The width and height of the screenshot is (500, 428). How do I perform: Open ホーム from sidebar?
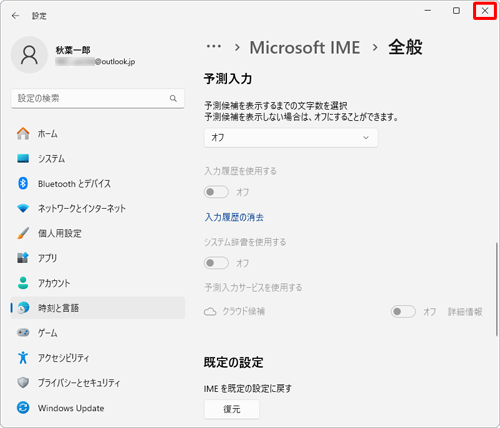(x=98, y=134)
